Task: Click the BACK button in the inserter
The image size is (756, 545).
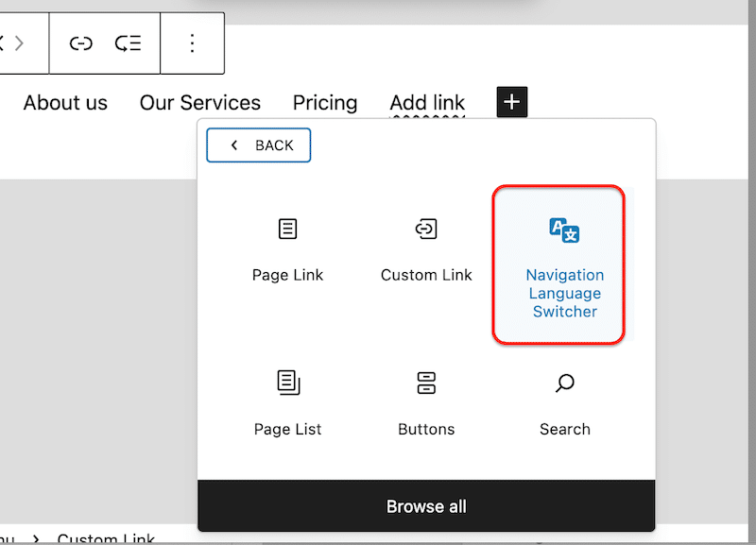Action: 258,145
